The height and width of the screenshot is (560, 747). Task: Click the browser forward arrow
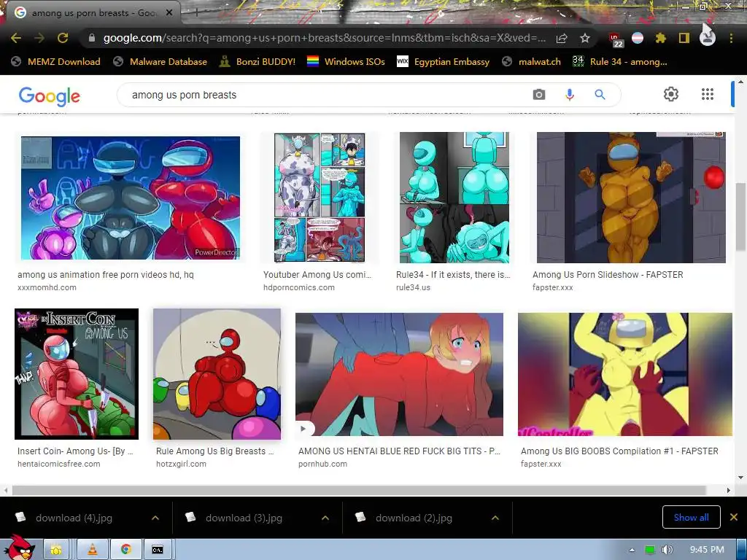click(39, 38)
